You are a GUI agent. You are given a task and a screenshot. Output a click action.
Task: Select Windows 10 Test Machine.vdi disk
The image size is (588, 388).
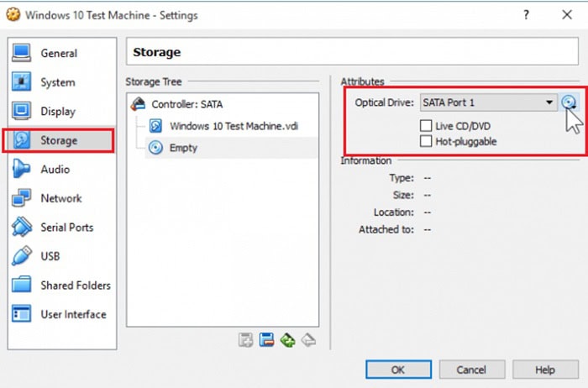tap(233, 126)
